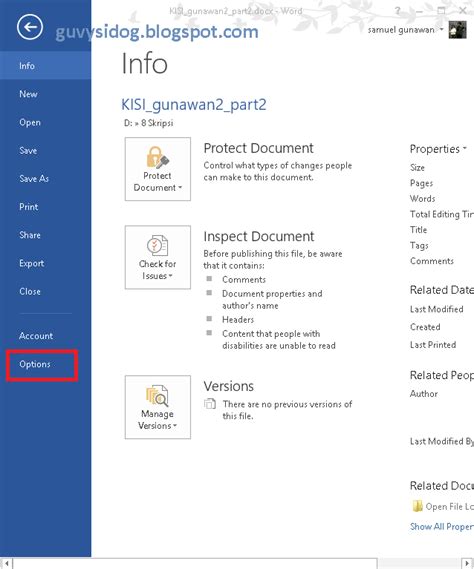Click the Size property label
Viewport: 474px width, 569px height.
point(417,168)
